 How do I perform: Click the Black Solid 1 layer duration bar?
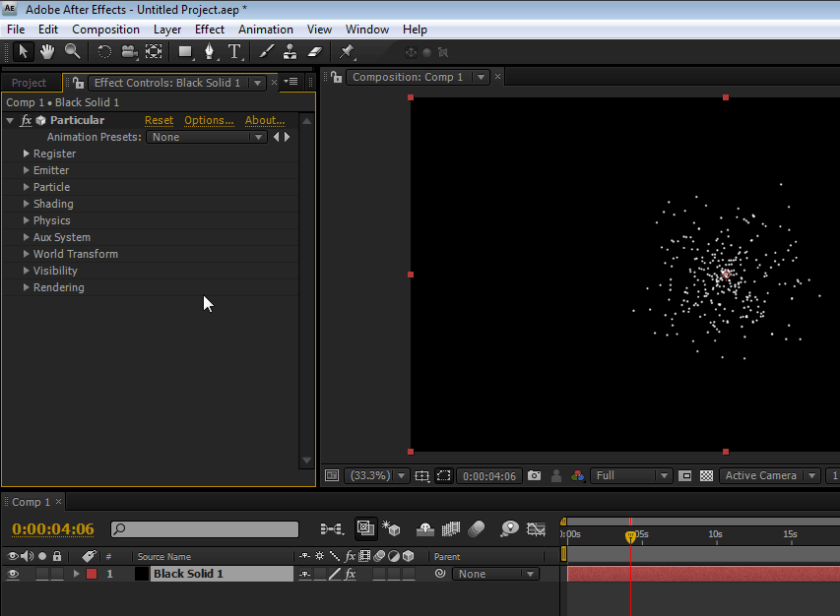click(x=703, y=574)
